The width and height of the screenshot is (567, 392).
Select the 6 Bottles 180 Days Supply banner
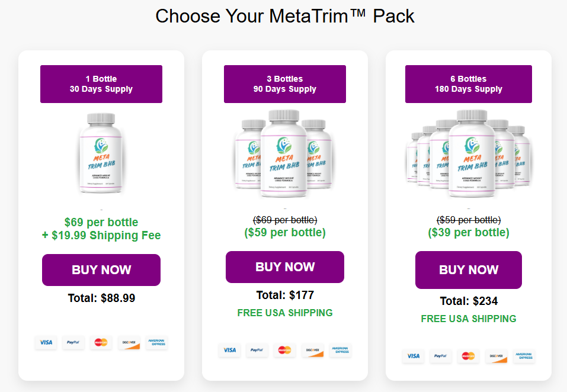pyautogui.click(x=468, y=84)
